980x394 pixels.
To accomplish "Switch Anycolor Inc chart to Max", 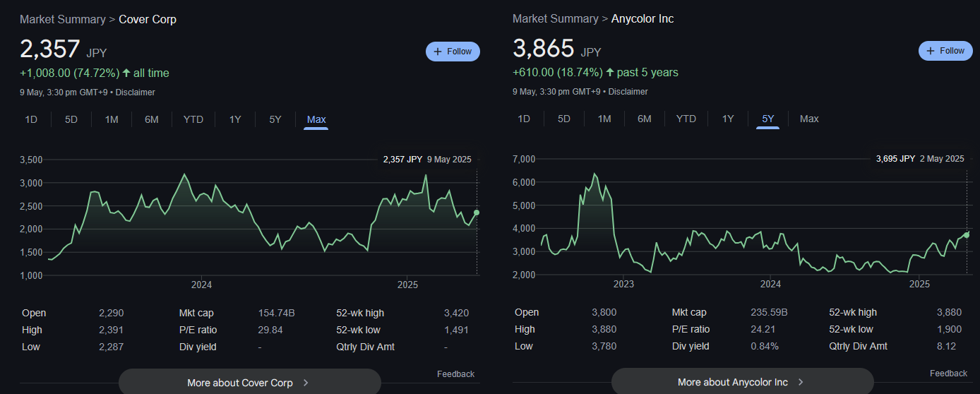I will 809,119.
